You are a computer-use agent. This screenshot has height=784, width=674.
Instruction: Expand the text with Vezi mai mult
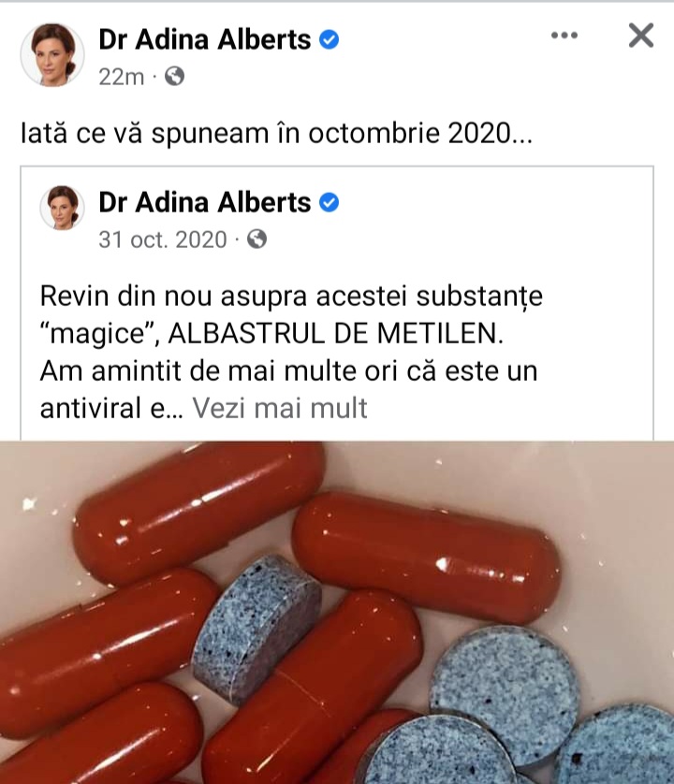[280, 408]
